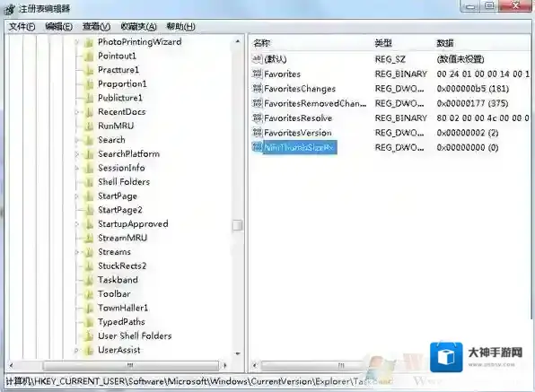Select the User Shell Folders key
This screenshot has height=392, width=535.
pyautogui.click(x=135, y=335)
